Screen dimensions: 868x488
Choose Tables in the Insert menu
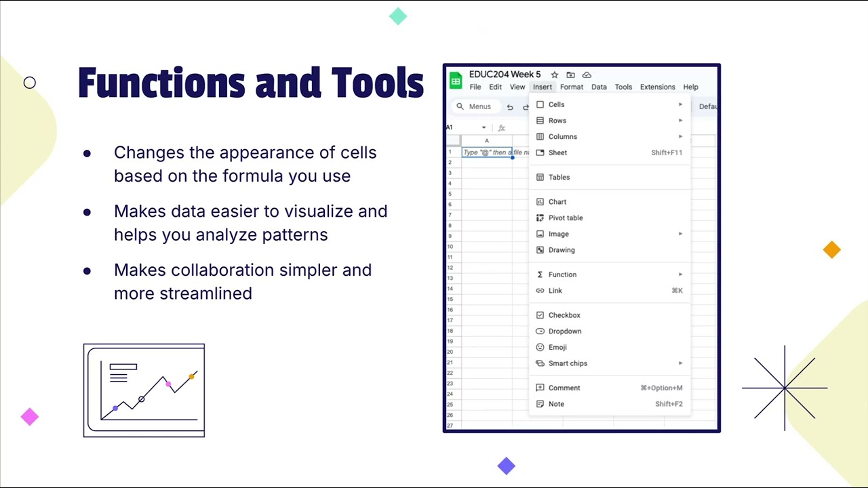pyautogui.click(x=610, y=177)
